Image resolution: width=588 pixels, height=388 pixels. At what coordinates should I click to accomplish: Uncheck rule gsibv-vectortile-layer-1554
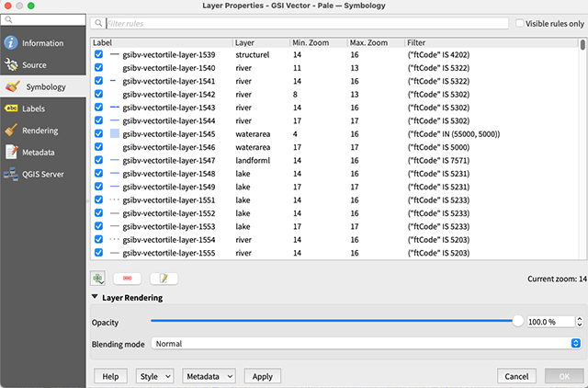pyautogui.click(x=98, y=239)
